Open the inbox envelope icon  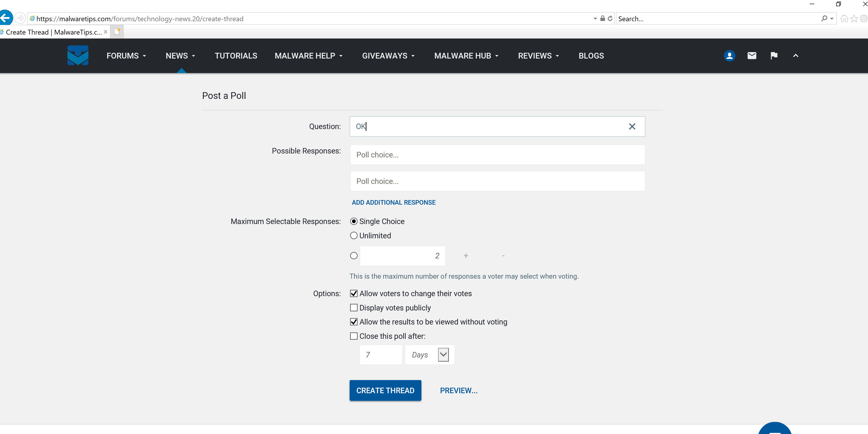coord(752,56)
